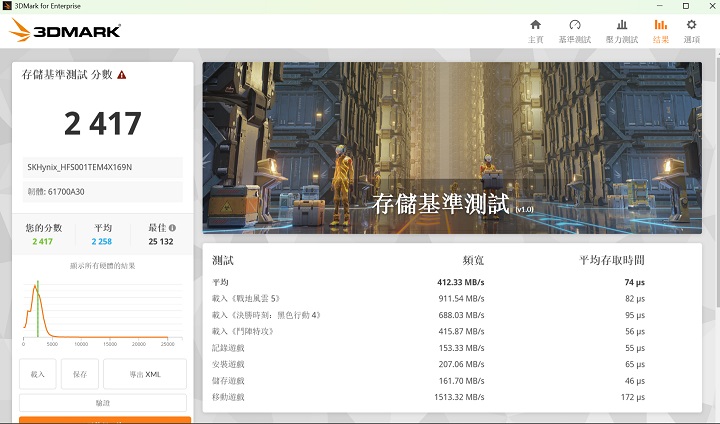Click the 1513.32 MB/s bandwidth value
The width and height of the screenshot is (720, 424).
point(459,397)
